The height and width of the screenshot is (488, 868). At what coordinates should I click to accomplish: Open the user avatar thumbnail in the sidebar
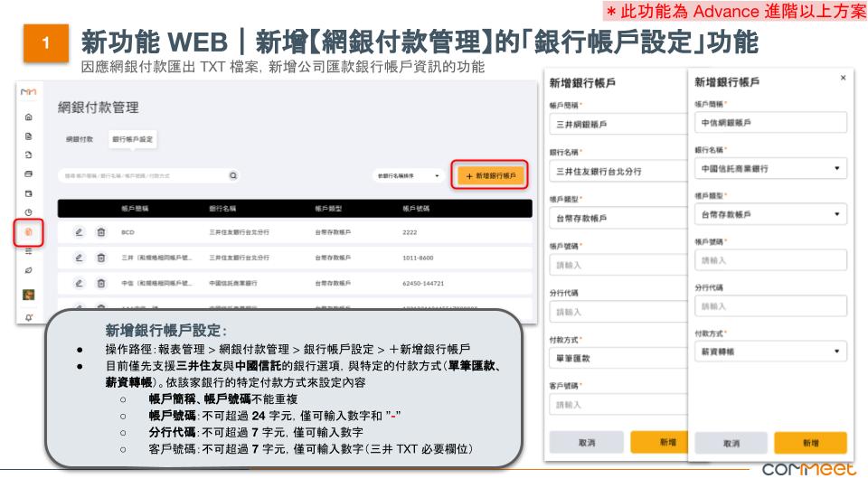tap(29, 295)
